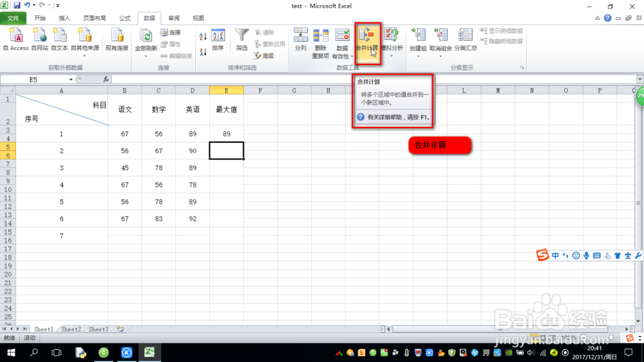Screen dimensions: 644x362
Task: Open Windows taskbar search
Action: click(x=34, y=352)
